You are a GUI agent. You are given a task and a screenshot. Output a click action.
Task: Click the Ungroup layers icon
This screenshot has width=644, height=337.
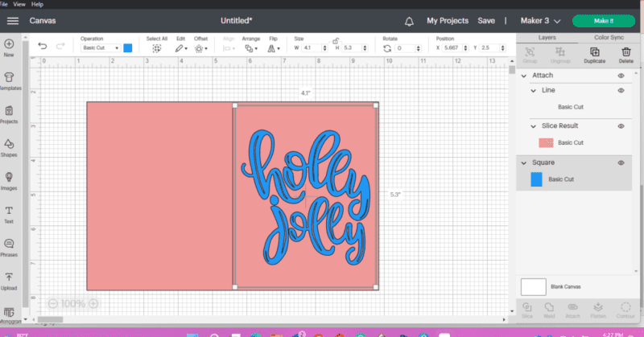click(560, 55)
